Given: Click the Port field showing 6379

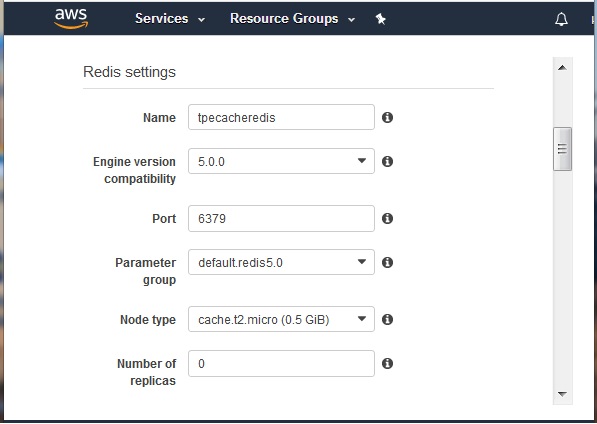Looking at the screenshot, I should click(x=281, y=218).
